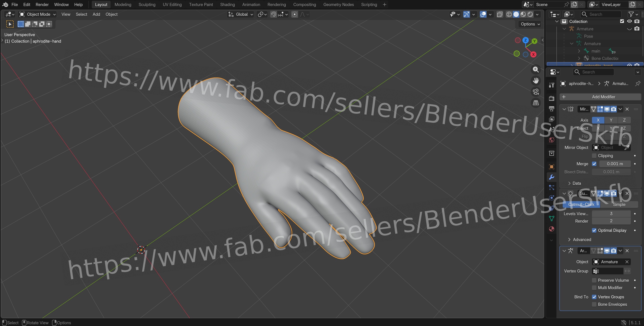Toggle Mirror modifier render camera icon

point(614,109)
